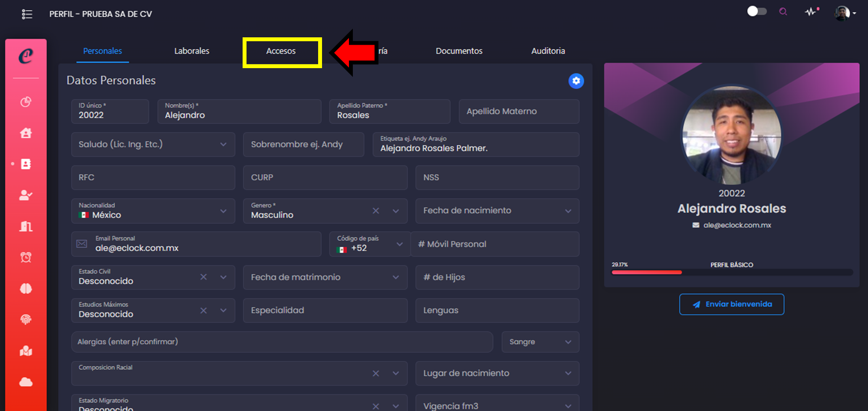The height and width of the screenshot is (411, 868).
Task: Open the contact book profile icon
Action: 26,164
